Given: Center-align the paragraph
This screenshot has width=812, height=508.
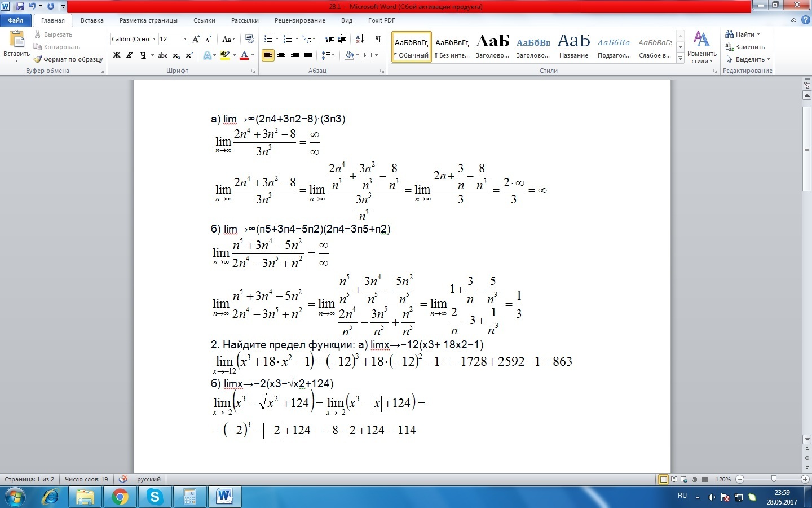Looking at the screenshot, I should 281,55.
